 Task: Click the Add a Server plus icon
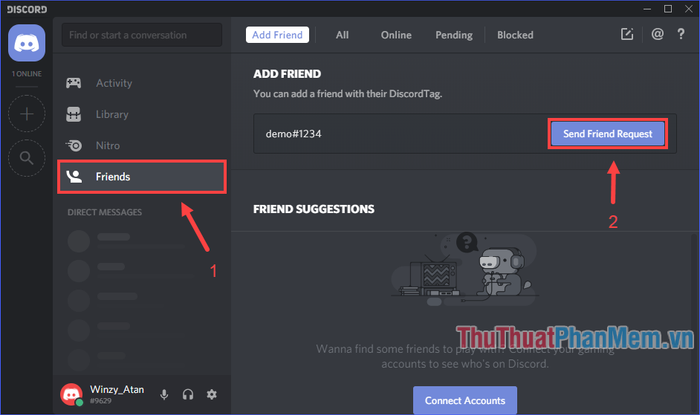pos(27,113)
